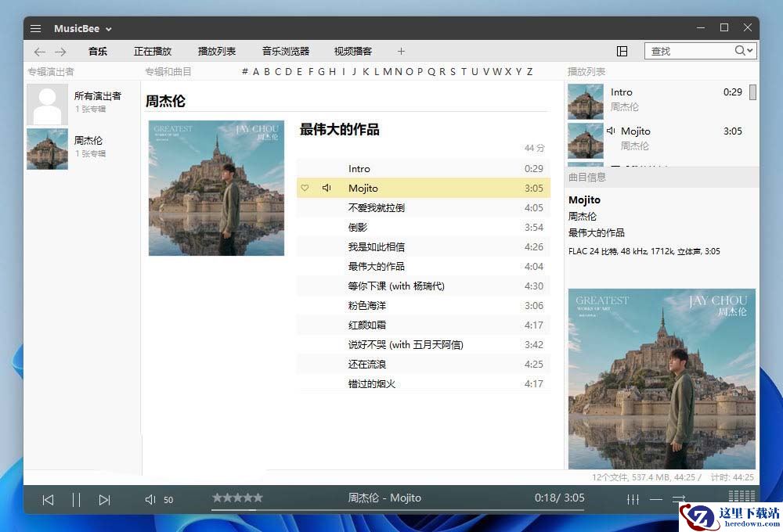Skip to the previous track
Image resolution: width=783 pixels, height=532 pixels.
tap(48, 499)
